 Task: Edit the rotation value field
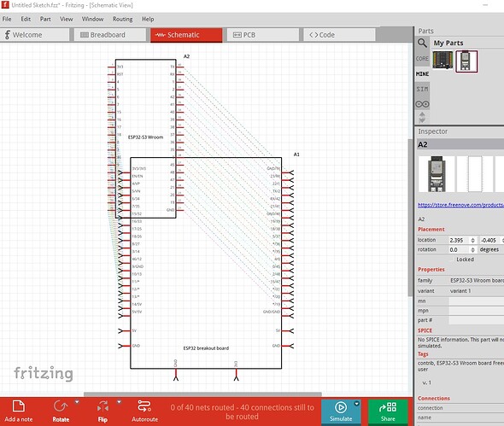tap(459, 249)
